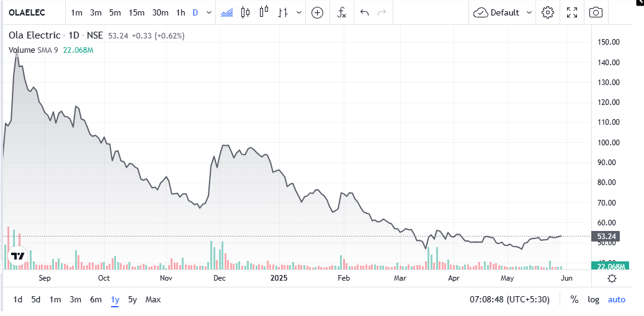Select the D daily interval
Viewport: 644px width, 316px height.
click(x=195, y=13)
